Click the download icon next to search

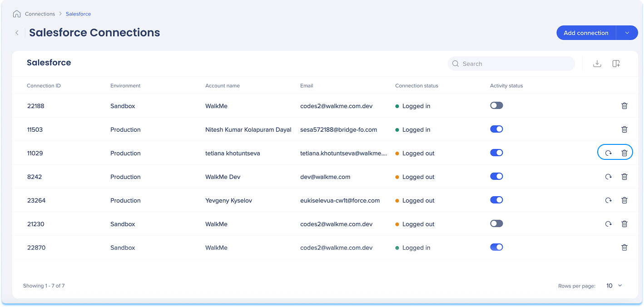[597, 64]
